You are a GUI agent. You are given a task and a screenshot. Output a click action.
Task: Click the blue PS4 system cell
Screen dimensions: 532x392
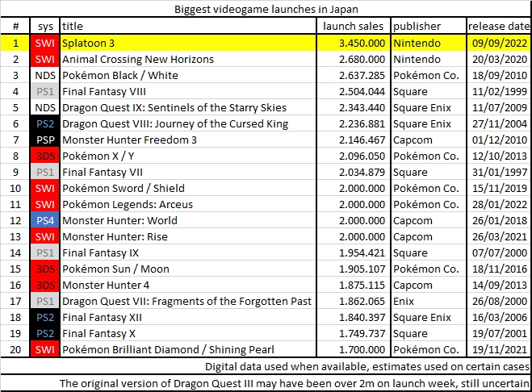coord(46,220)
